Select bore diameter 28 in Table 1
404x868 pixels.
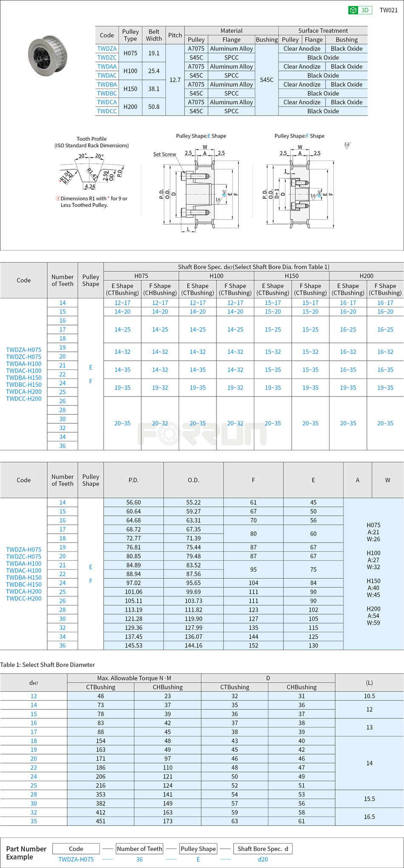click(34, 794)
